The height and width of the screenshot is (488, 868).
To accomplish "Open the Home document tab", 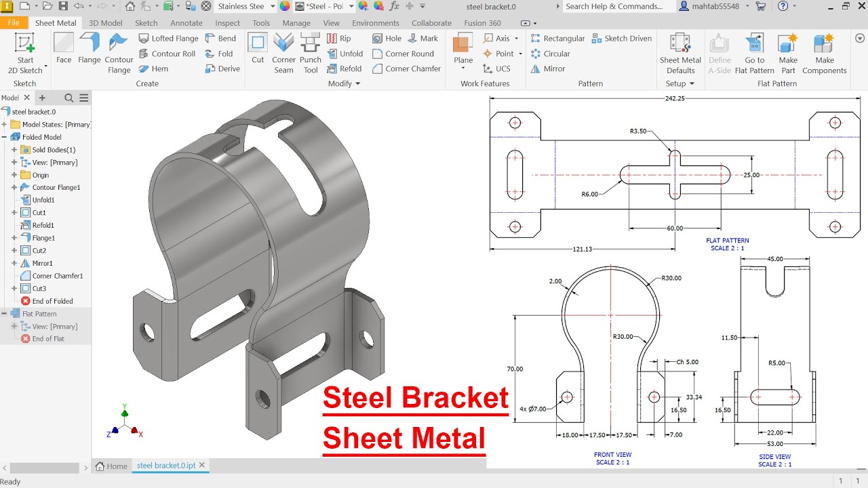I will point(111,466).
